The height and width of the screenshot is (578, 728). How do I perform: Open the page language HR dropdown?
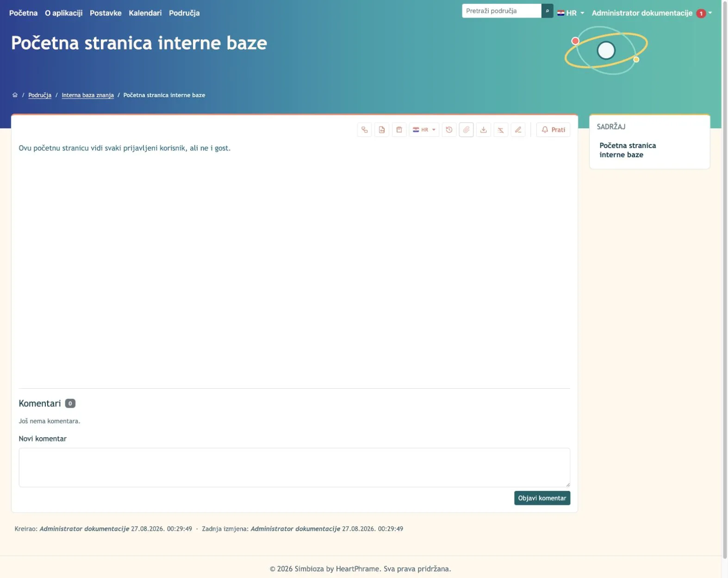[x=424, y=130]
